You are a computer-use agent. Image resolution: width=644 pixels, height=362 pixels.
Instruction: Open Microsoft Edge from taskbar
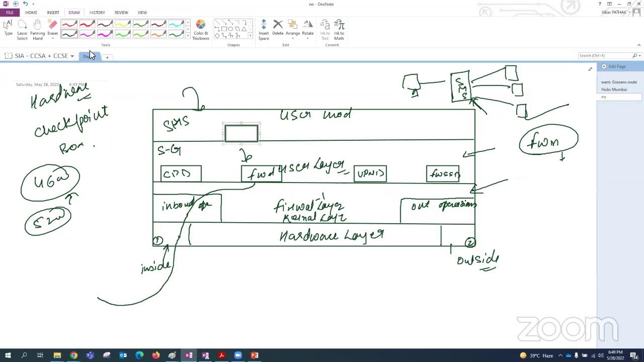pos(139,355)
